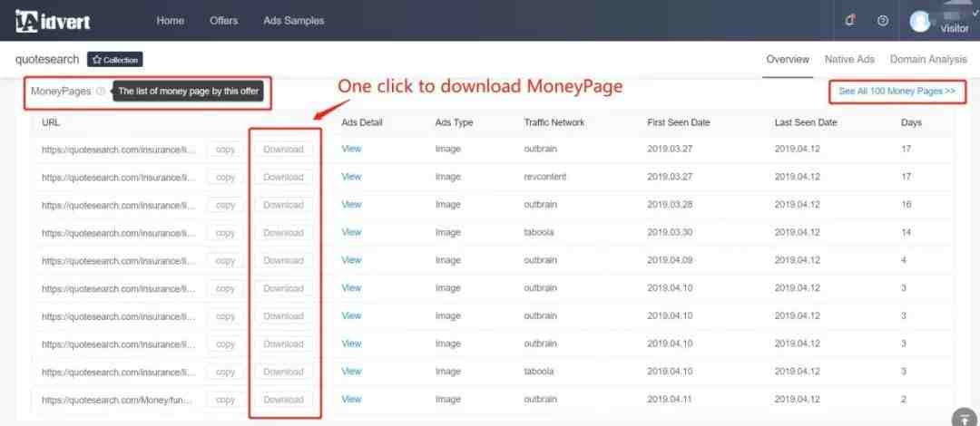This screenshot has width=980, height=426.
Task: Download page first seen 2019.03.28
Action: tap(283, 205)
